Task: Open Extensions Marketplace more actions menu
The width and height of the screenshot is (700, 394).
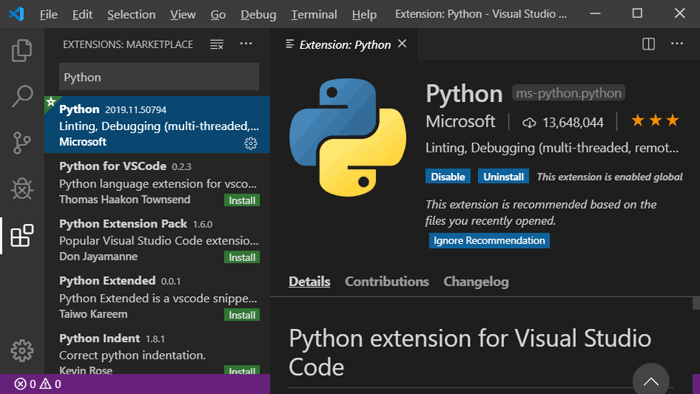Action: coord(246,43)
